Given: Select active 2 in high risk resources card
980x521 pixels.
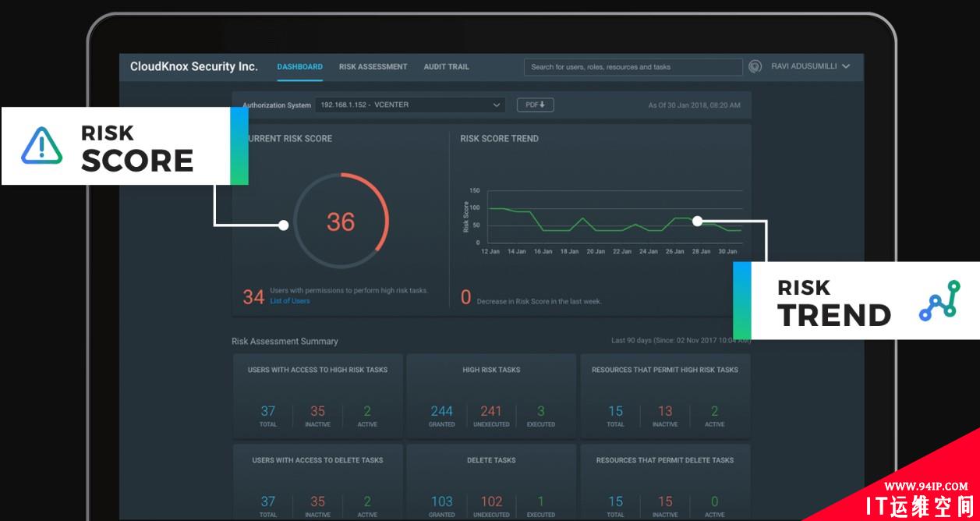Looking at the screenshot, I should [x=715, y=411].
